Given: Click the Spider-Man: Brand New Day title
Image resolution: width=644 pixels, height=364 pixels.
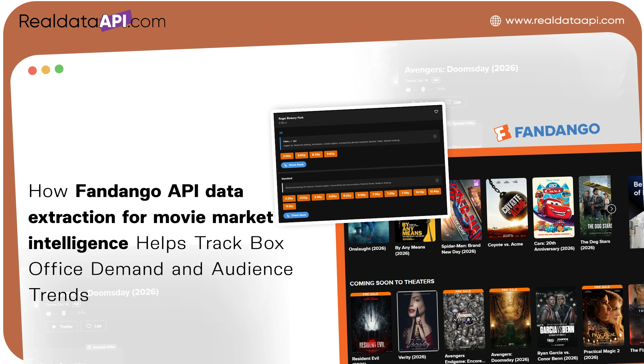Looking at the screenshot, I should [461, 248].
